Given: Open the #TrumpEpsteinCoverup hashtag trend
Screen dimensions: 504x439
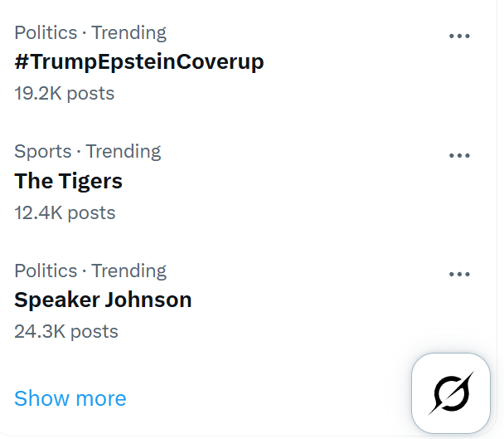Looking at the screenshot, I should click(139, 61).
